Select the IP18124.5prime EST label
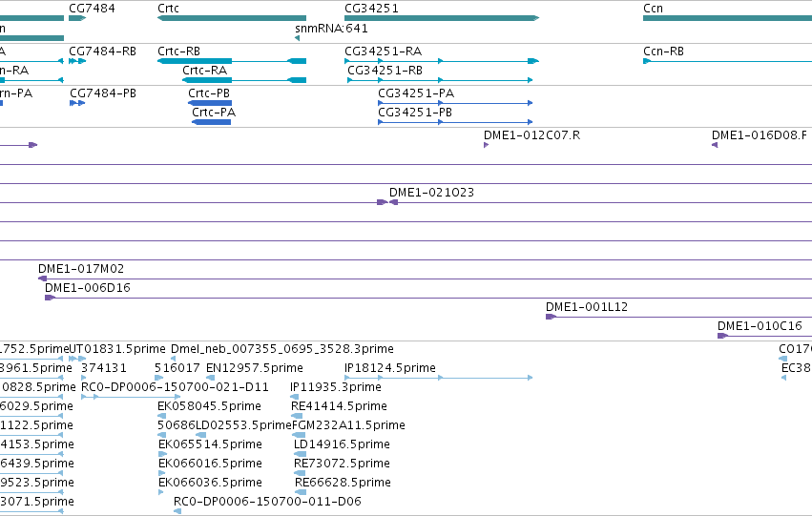This screenshot has height=516, width=812. click(390, 368)
